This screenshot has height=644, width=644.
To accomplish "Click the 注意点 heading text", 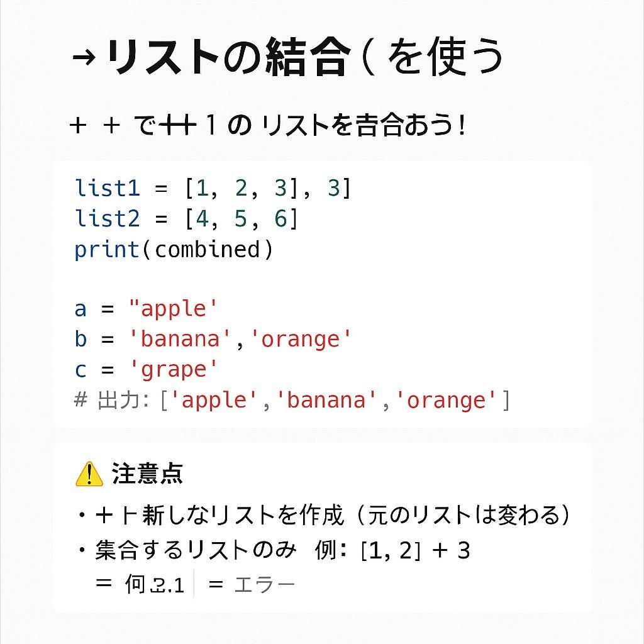I will [147, 474].
